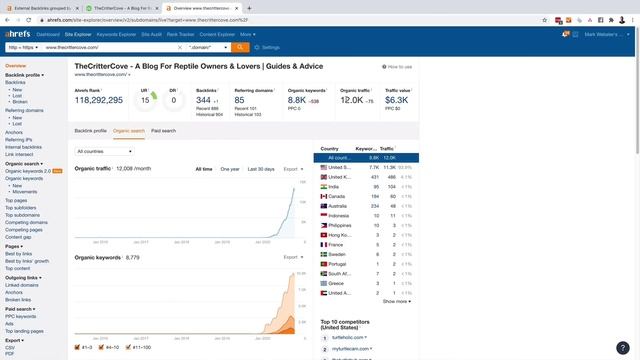Select the Last 30 days range option
Screen dimensions: 640x360
point(261,169)
